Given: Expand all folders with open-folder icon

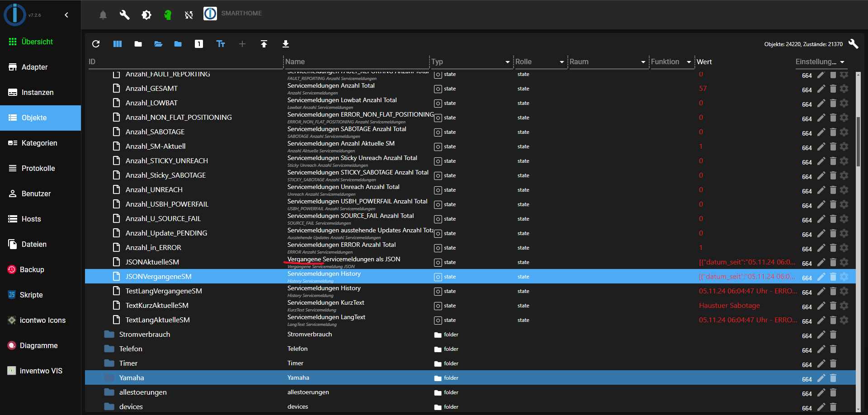Looking at the screenshot, I should point(158,44).
